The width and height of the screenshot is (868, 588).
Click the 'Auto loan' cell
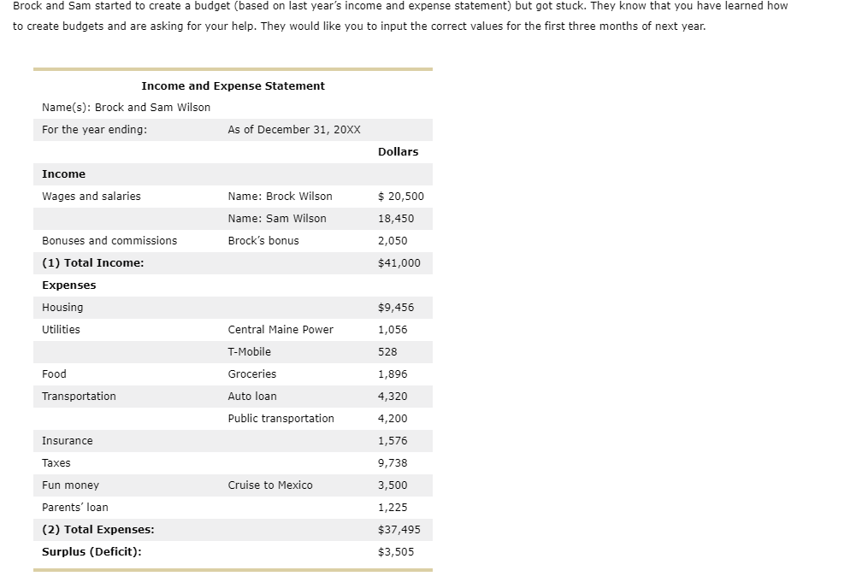(252, 396)
